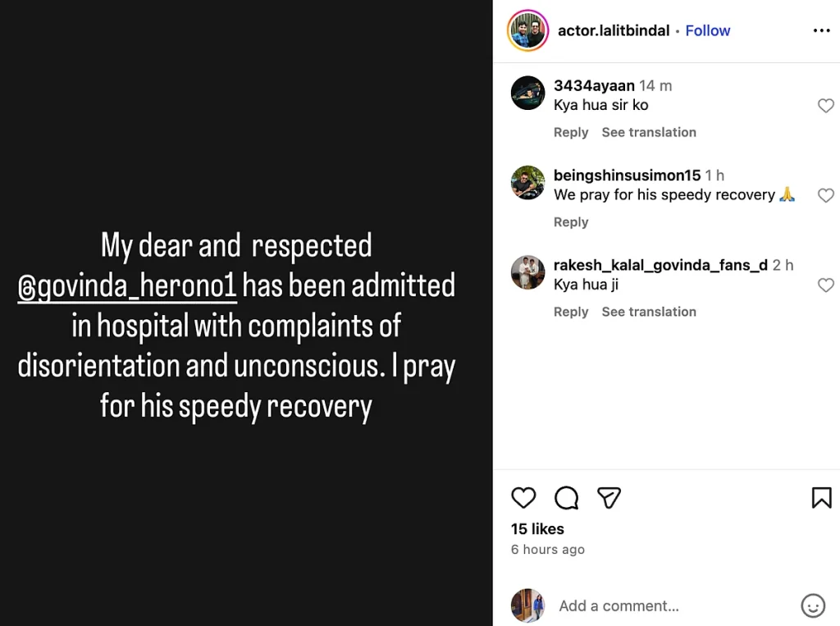
Task: See translation of 3434ayaan's comment
Action: pyautogui.click(x=649, y=133)
